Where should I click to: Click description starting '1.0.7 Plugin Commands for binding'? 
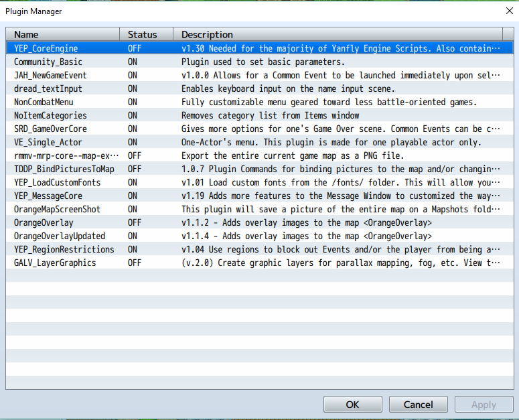coord(341,169)
